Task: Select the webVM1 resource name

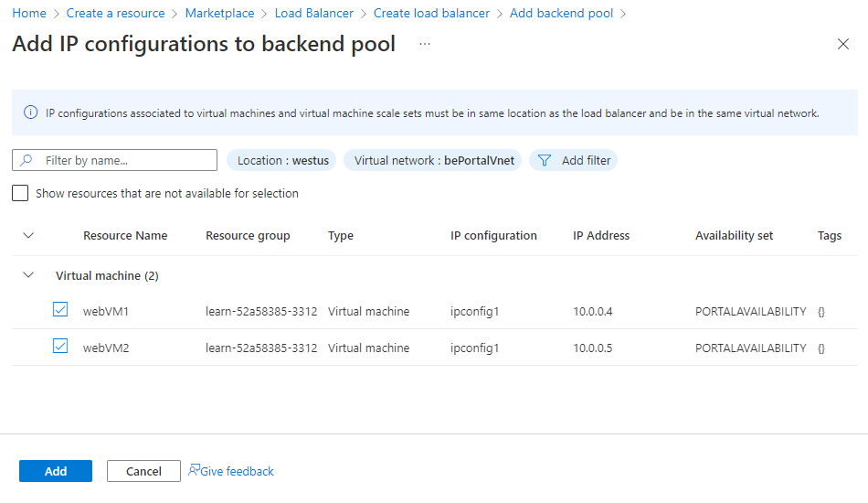Action: 106,311
